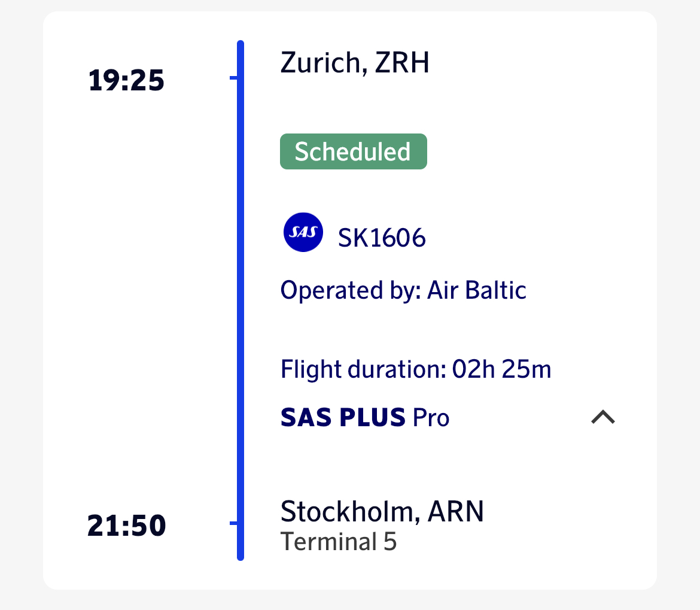Viewport: 700px width, 610px height.
Task: Click the 21:50 arrival time
Action: [126, 526]
